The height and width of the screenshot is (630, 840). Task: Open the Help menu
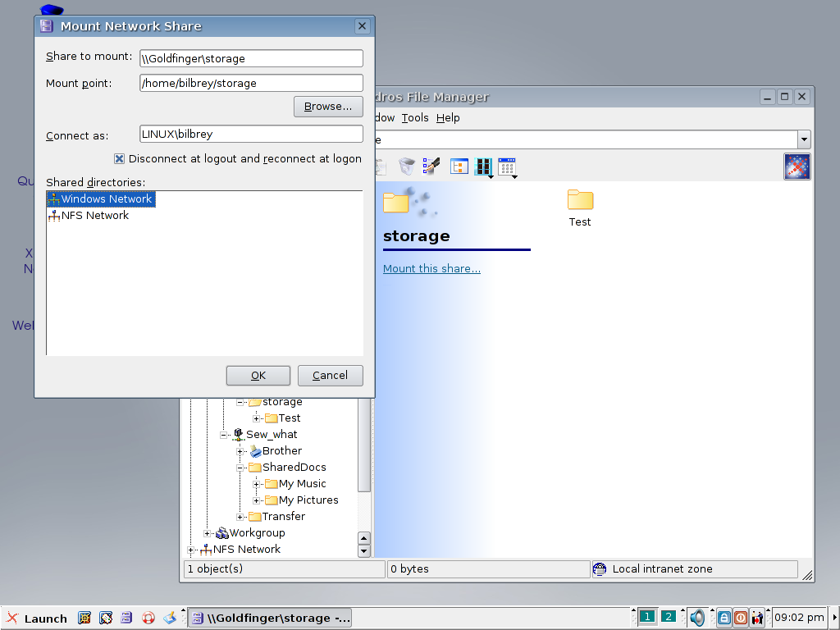click(448, 118)
